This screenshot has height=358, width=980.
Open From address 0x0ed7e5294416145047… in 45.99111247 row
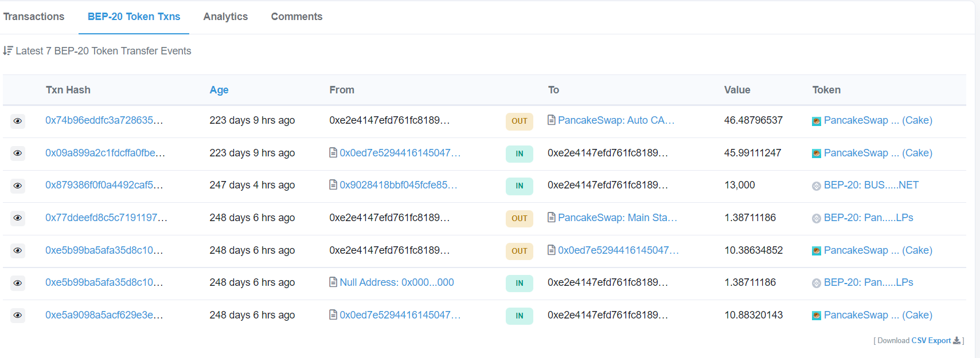[400, 153]
